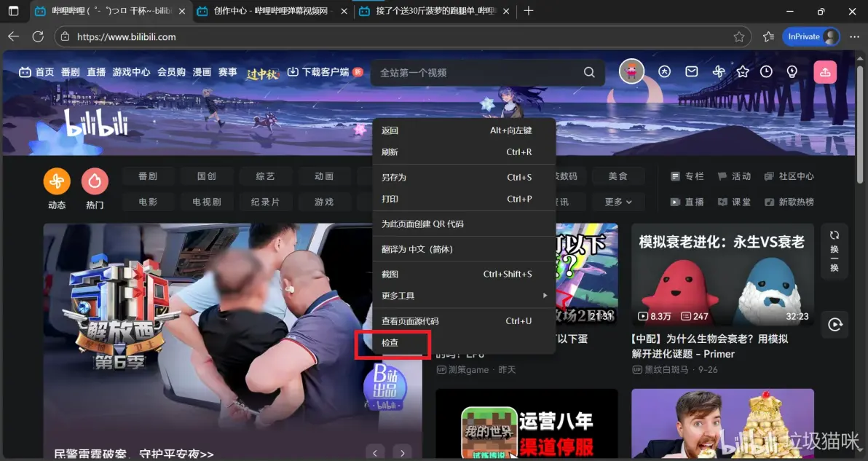Open the messages envelope icon
The height and width of the screenshot is (461, 868).
tap(691, 71)
